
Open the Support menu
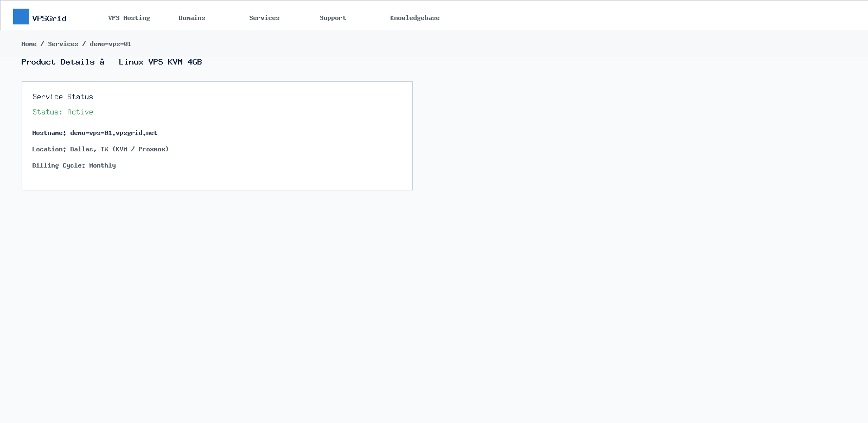333,18
